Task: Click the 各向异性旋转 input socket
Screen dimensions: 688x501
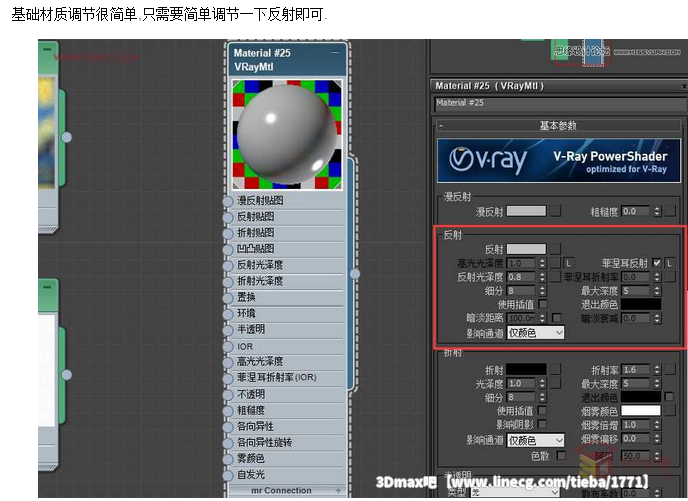Action: [228, 443]
